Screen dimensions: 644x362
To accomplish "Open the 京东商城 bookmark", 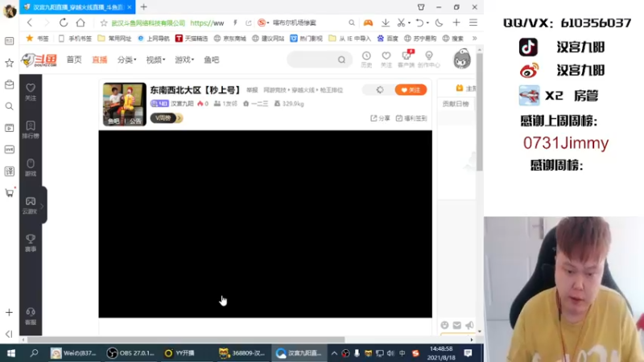I will point(229,38).
